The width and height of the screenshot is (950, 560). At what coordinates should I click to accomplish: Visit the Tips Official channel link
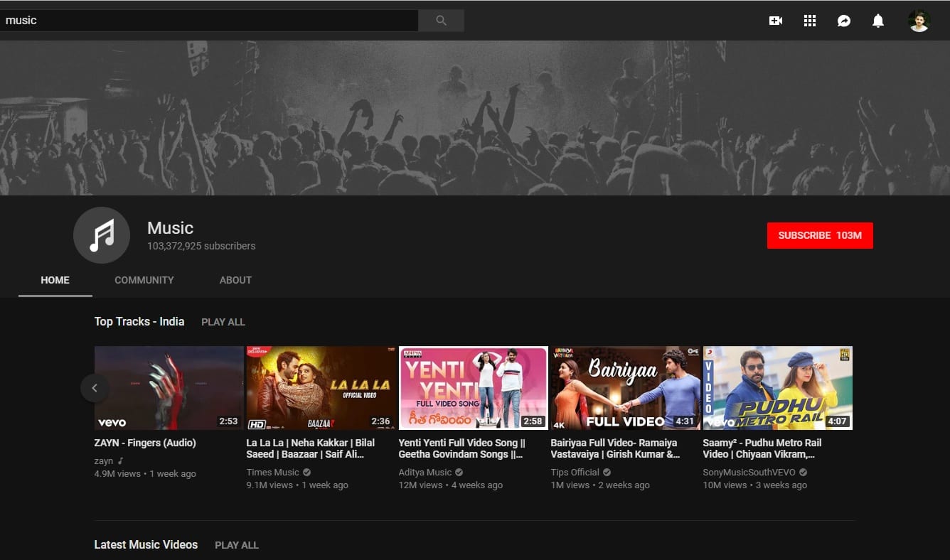pos(575,473)
